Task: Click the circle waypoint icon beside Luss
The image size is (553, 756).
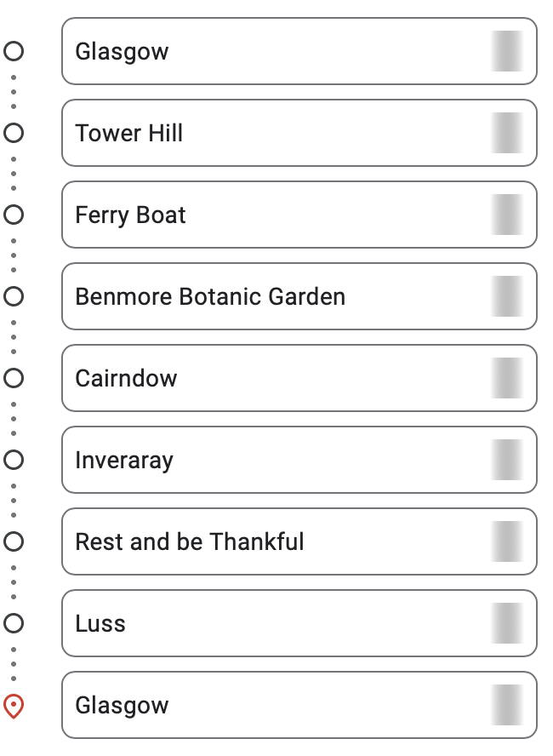Action: tap(14, 623)
